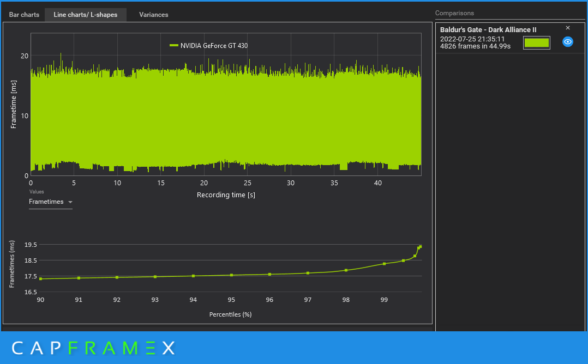
Task: Click the record date 2022-07-25 21:35:11
Action: [472, 39]
